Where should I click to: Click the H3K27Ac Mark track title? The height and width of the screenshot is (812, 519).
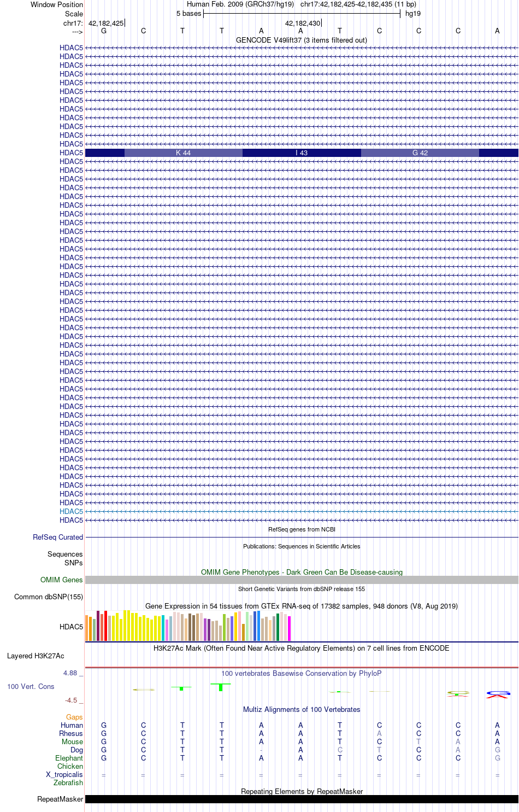(x=302, y=649)
